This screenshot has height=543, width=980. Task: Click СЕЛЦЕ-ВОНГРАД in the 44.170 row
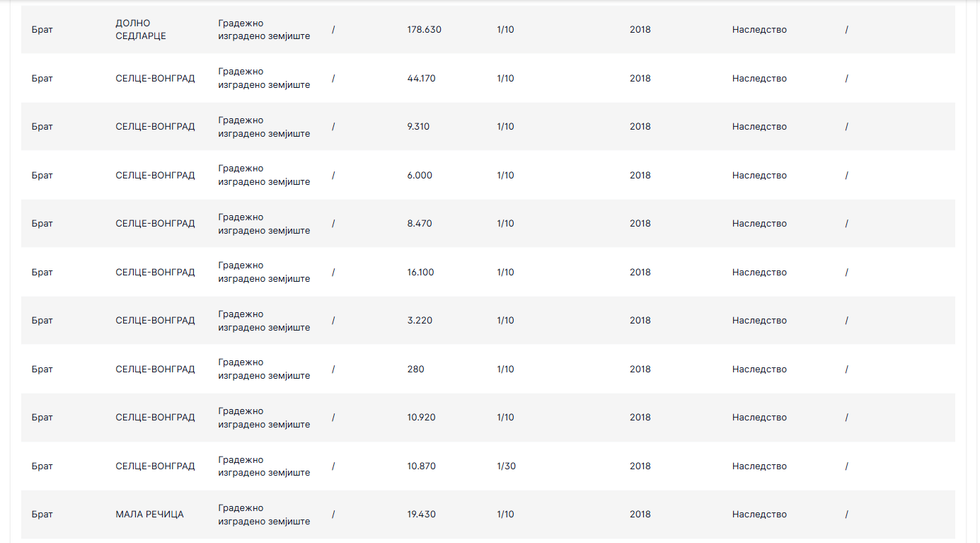[155, 79]
